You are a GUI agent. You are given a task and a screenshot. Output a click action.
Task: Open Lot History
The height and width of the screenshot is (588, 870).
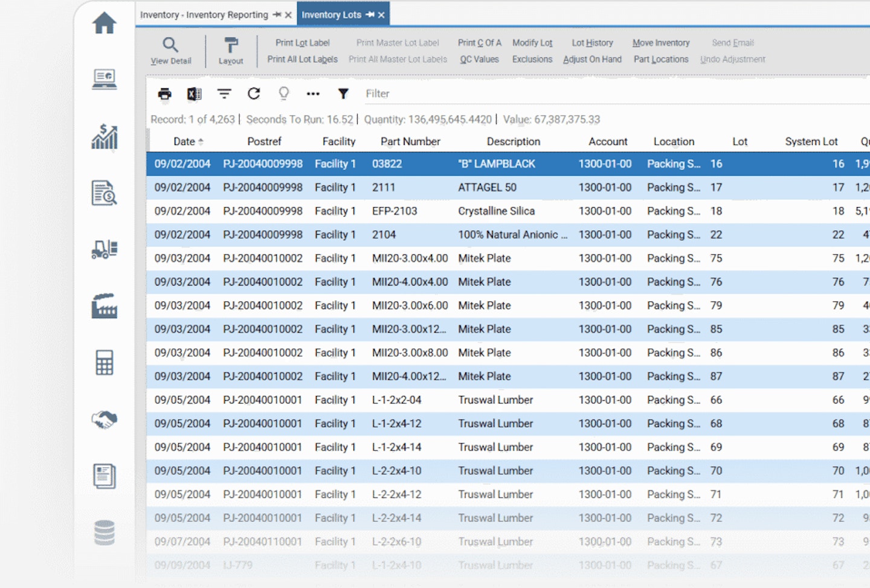593,43
